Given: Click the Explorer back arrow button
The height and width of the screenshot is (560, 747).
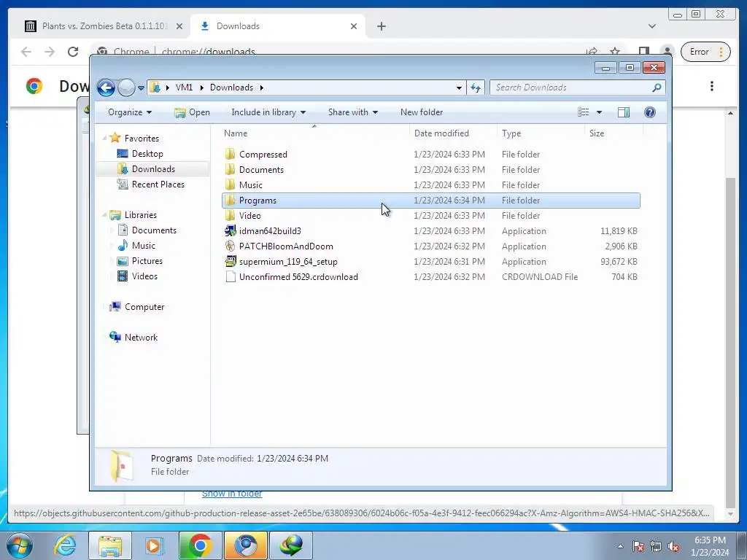Looking at the screenshot, I should click(x=106, y=87).
